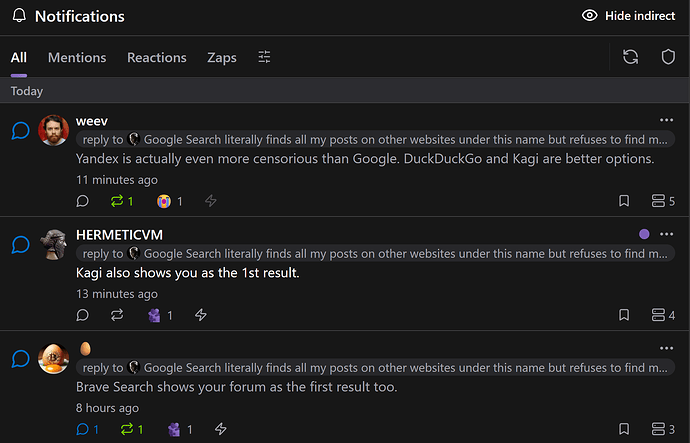Screen dimensions: 690x443
Task: Click the 'Kagi also shows you as the 1st result.' text
Action: pyautogui.click(x=187, y=273)
